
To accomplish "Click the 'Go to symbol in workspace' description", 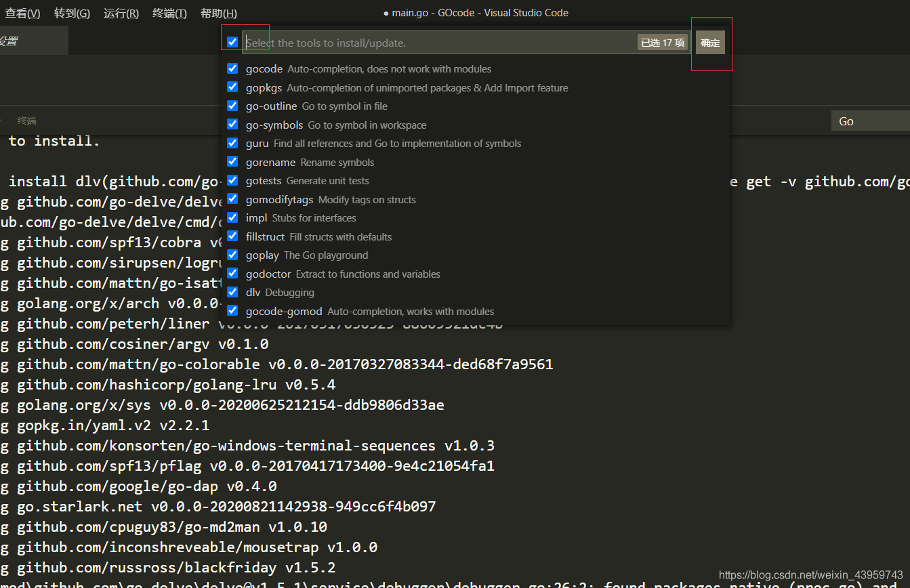I will [367, 125].
